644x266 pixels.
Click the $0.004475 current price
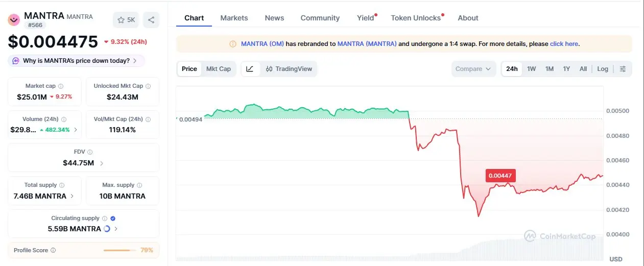(x=53, y=41)
